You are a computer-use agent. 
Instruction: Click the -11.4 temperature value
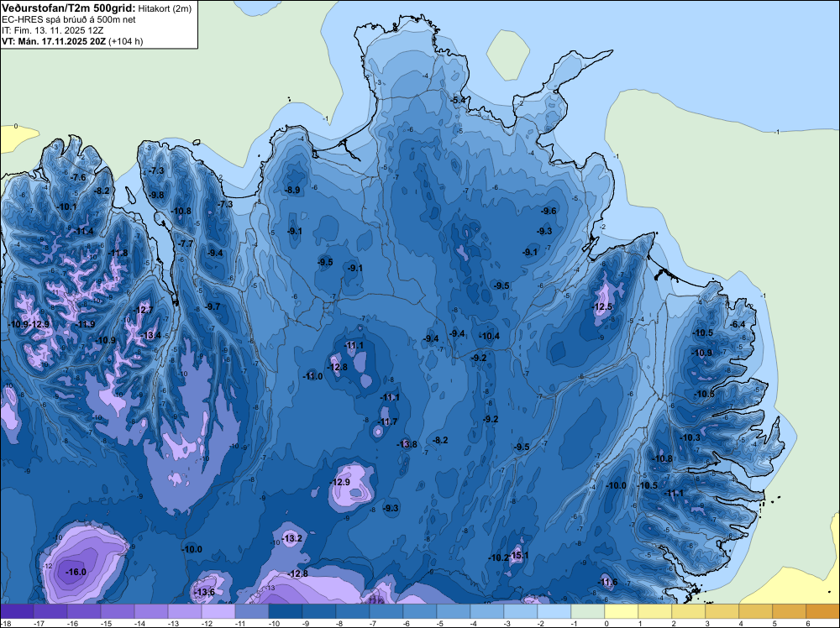tap(83, 231)
